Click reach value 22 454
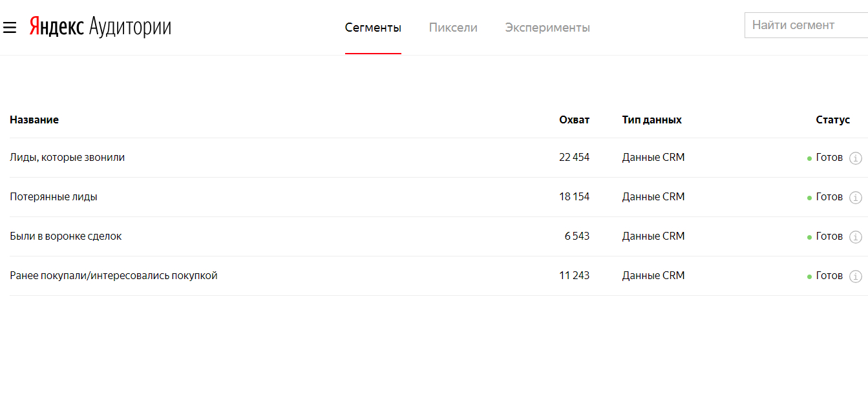868x407 pixels. coord(574,157)
